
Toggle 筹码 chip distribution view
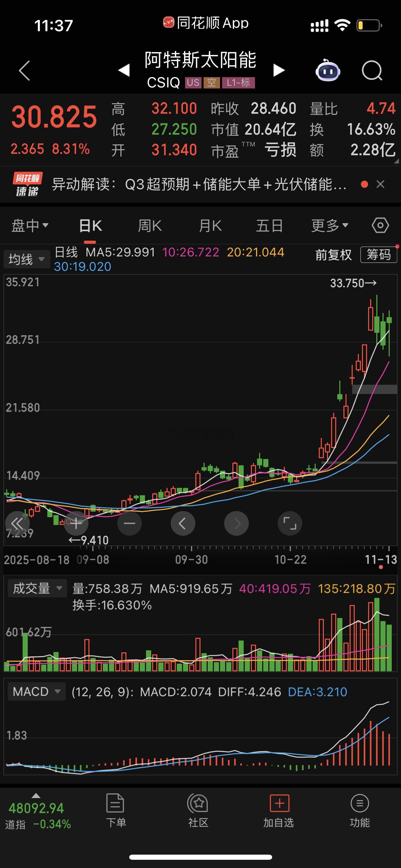[379, 255]
